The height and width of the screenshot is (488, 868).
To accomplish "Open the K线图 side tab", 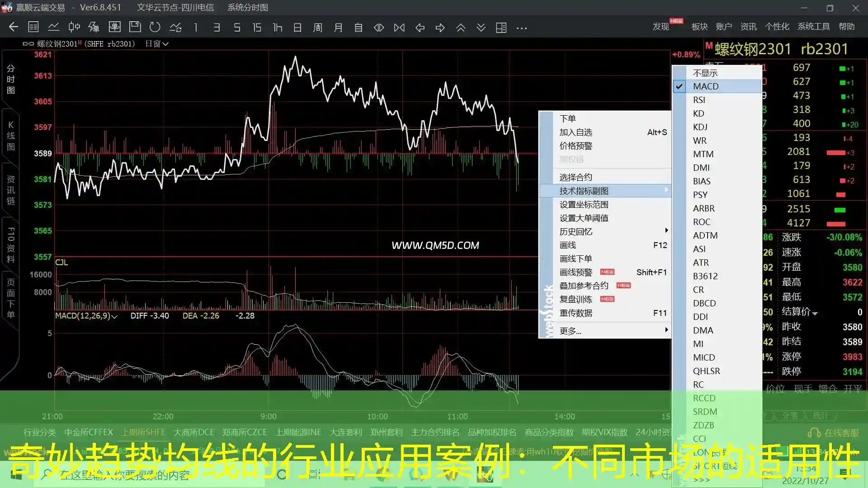I will 11,136.
